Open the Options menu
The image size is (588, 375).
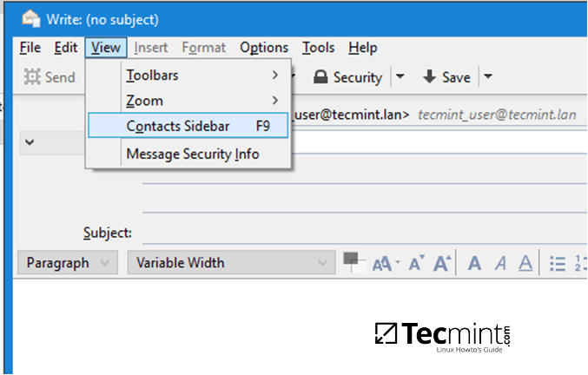click(264, 48)
